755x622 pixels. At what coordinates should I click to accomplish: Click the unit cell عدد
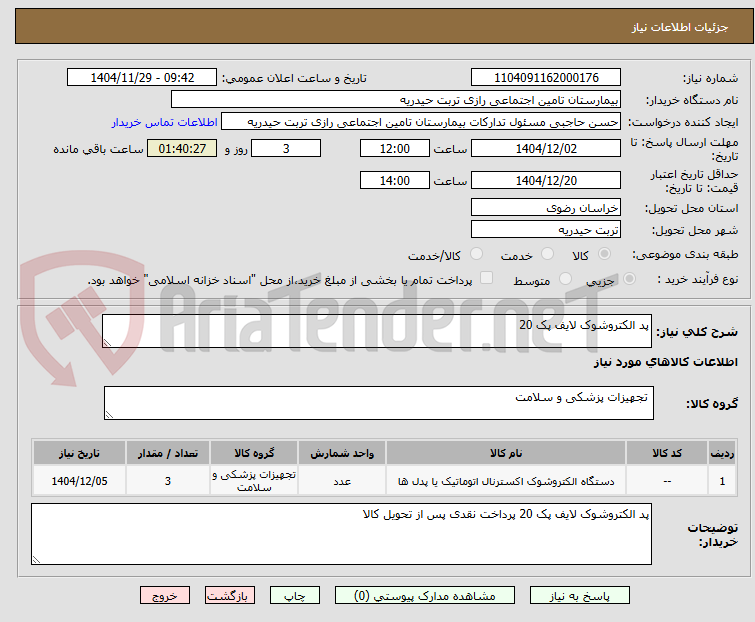342,481
